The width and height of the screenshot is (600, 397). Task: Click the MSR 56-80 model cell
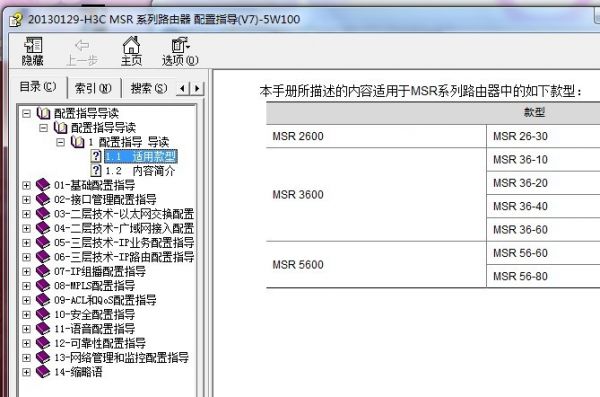click(543, 276)
